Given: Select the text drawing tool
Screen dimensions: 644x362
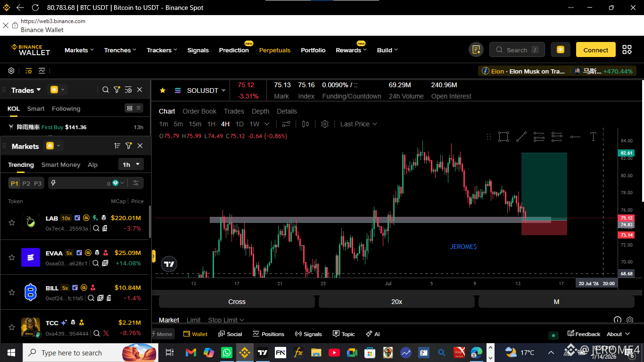Looking at the screenshot, I should 593,137.
